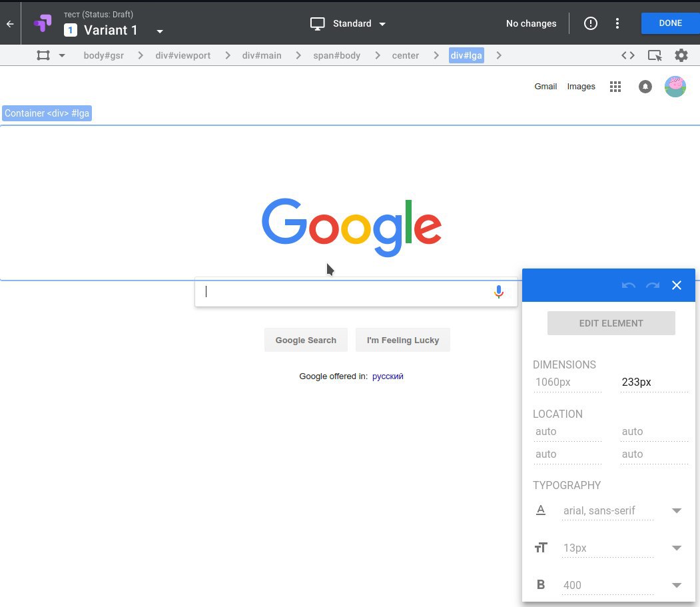Click the I'm Feeling Lucky button
Image resolution: width=700 pixels, height=607 pixels.
(403, 340)
